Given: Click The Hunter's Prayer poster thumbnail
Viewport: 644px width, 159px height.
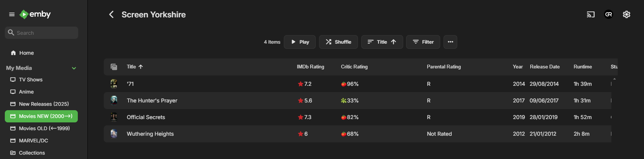Looking at the screenshot, I should coord(114,100).
